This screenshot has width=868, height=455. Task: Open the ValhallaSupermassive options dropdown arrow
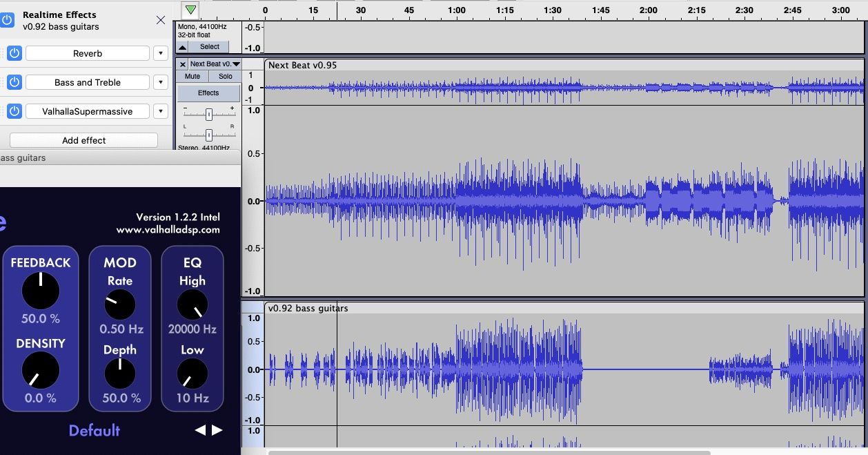point(161,111)
